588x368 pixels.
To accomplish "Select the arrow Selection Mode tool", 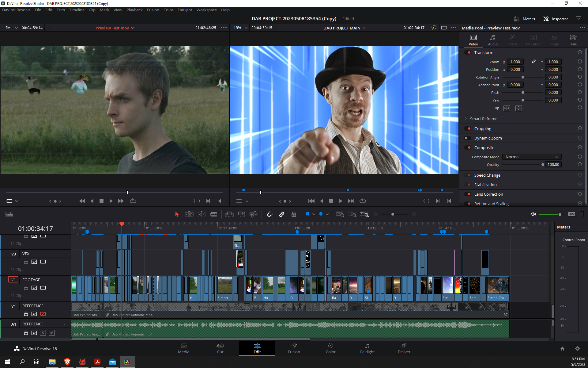I will coord(177,214).
